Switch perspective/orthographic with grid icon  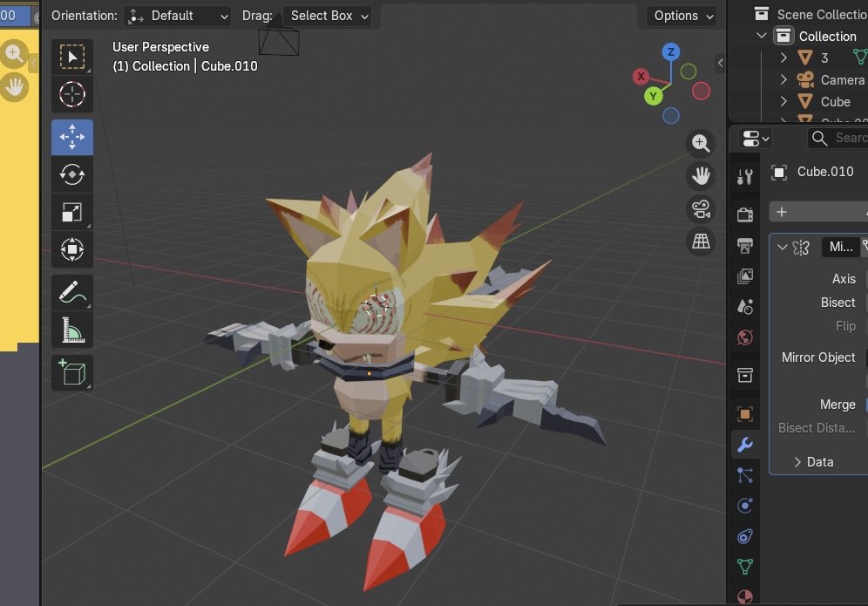(x=701, y=242)
